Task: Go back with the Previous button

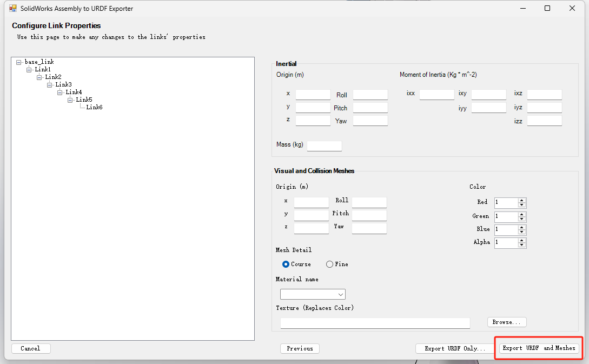Action: pos(300,349)
